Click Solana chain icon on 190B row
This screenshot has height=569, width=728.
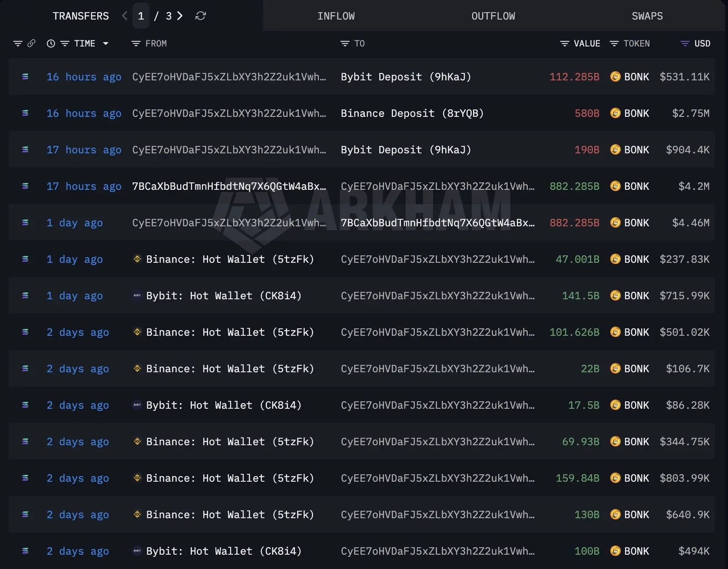coord(25,149)
